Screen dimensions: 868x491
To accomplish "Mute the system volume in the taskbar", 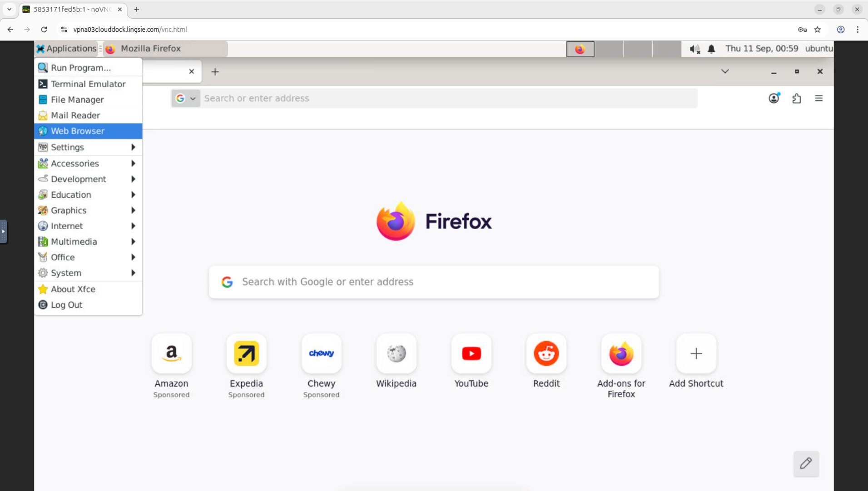I will (694, 49).
